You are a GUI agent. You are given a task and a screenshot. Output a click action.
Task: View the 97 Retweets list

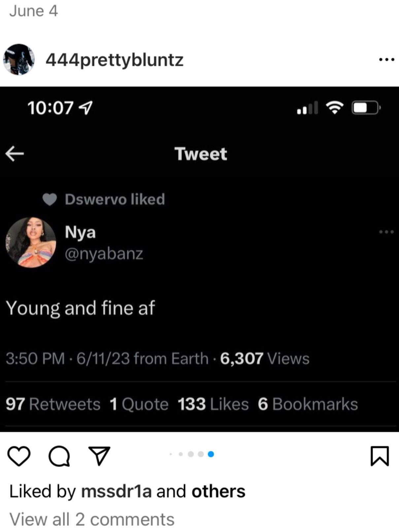point(53,404)
